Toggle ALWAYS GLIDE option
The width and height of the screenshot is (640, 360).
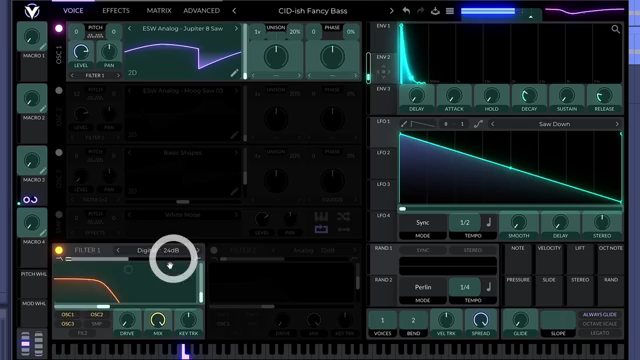(600, 315)
